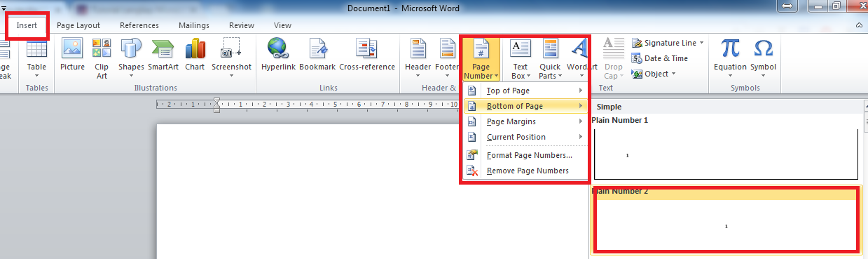Open the Current Position submenu

pos(525,137)
